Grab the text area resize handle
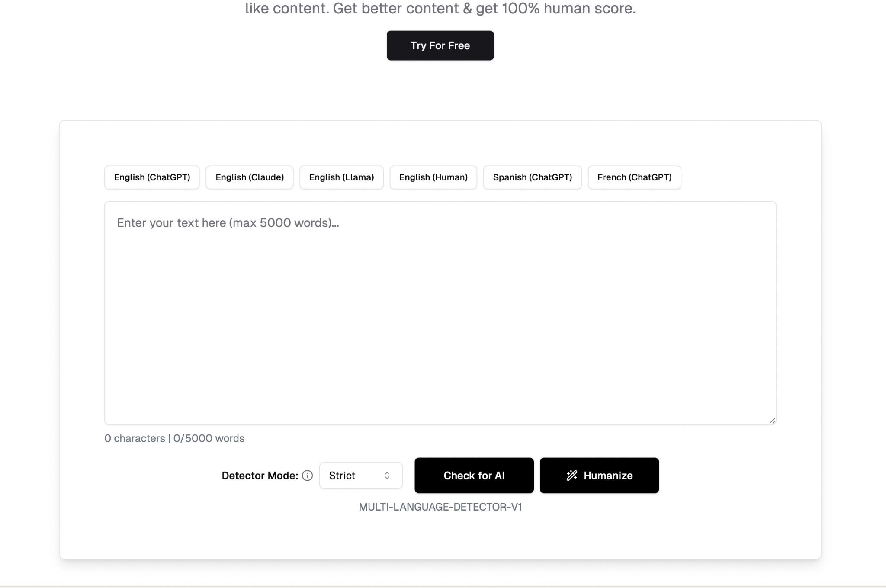Screen dimensions: 886x588 tap(772, 421)
